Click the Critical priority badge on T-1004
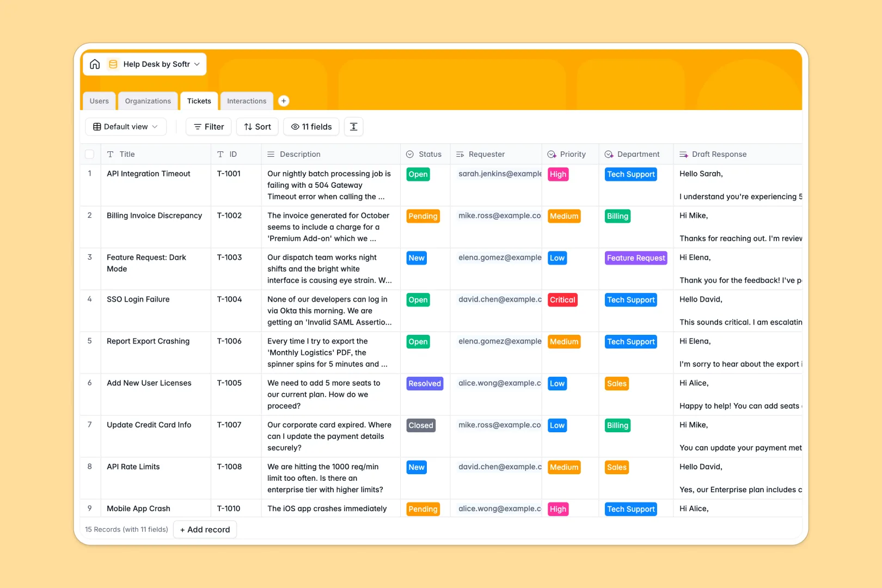Image resolution: width=882 pixels, height=588 pixels. click(562, 299)
